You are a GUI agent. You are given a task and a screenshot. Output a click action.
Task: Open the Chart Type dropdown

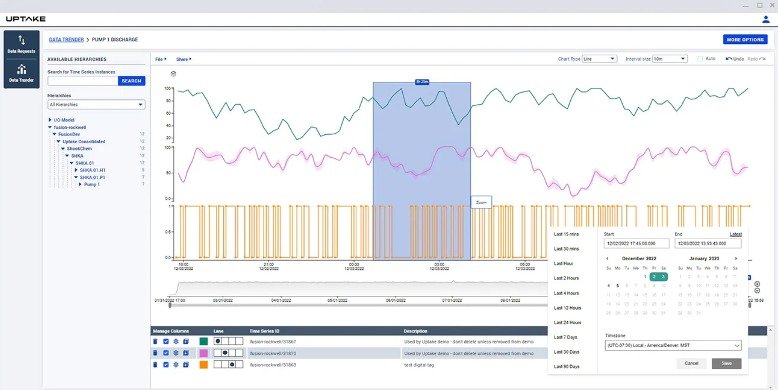tap(599, 59)
